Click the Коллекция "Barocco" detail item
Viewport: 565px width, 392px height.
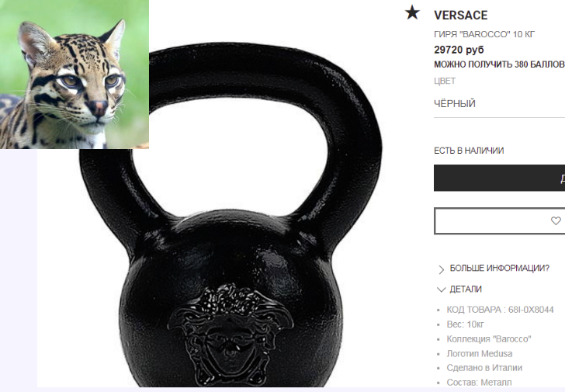point(489,339)
